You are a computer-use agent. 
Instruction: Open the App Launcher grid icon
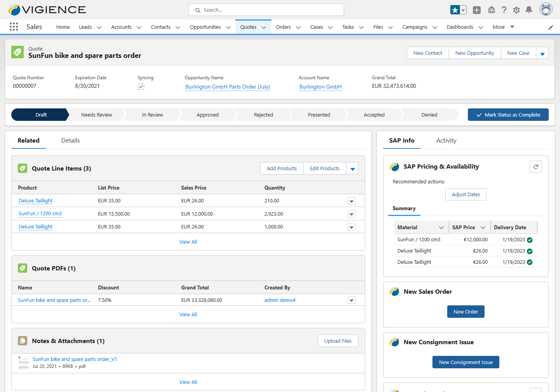point(14,27)
